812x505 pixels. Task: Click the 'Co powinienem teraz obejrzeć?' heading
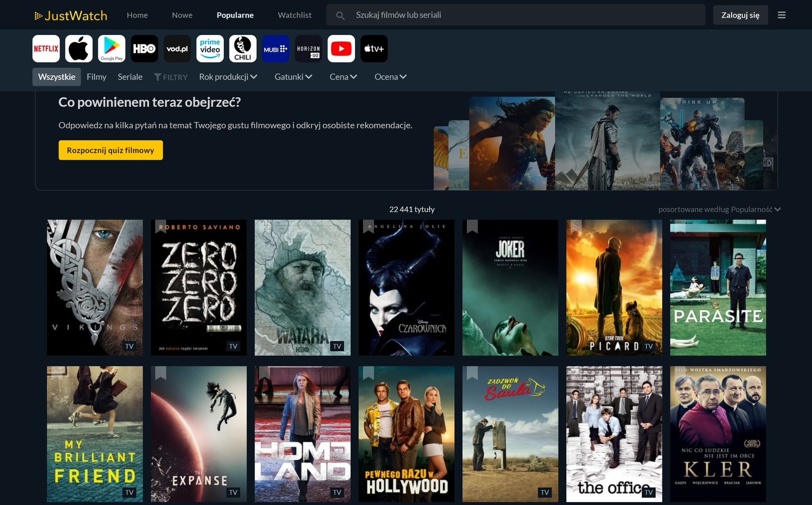150,102
